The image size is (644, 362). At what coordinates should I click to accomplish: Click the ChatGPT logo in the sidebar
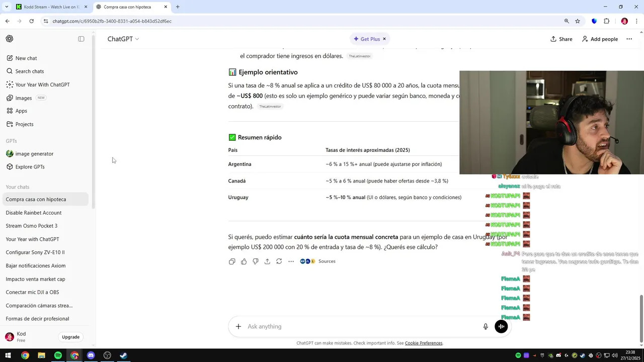click(x=10, y=39)
